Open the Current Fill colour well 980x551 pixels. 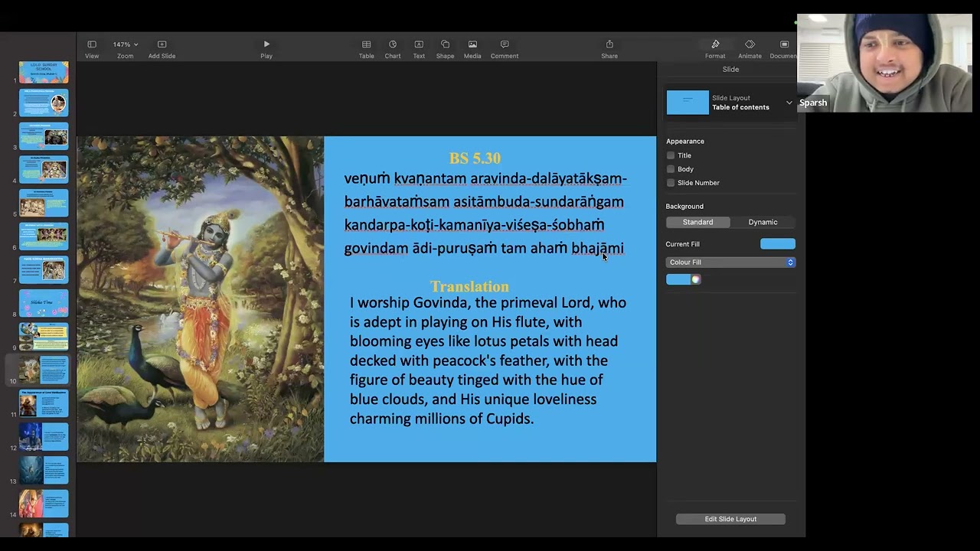(778, 244)
